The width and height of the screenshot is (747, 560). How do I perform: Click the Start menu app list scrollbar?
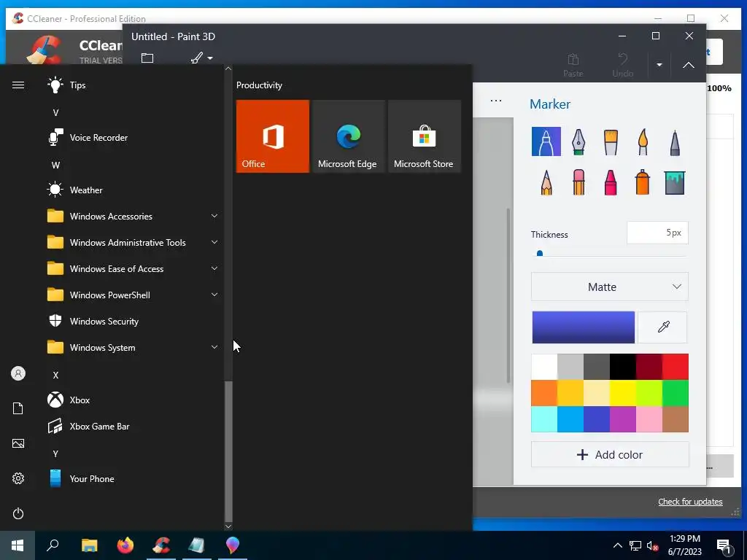228,451
